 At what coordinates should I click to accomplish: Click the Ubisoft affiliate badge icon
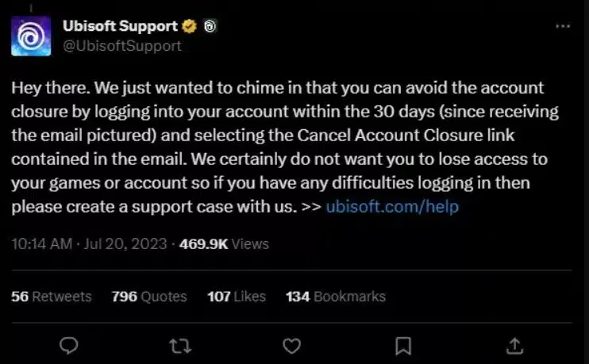(210, 26)
